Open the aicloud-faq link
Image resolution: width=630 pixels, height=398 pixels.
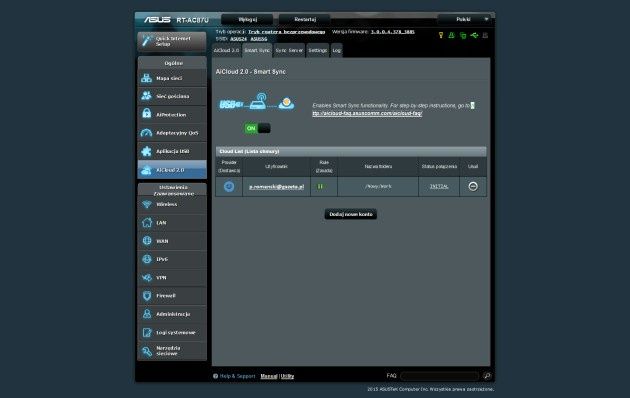[367, 113]
